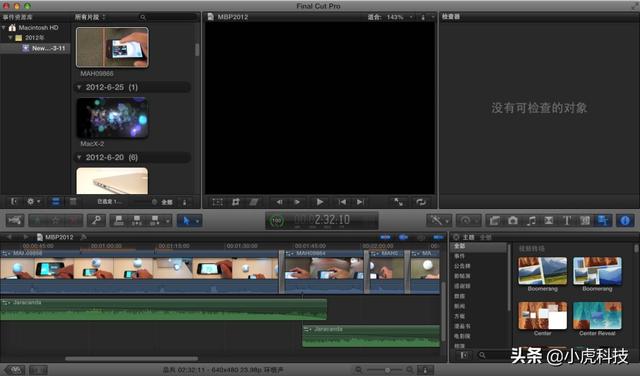Show the transitions browser
The height and width of the screenshot is (376, 640).
[x=549, y=220]
